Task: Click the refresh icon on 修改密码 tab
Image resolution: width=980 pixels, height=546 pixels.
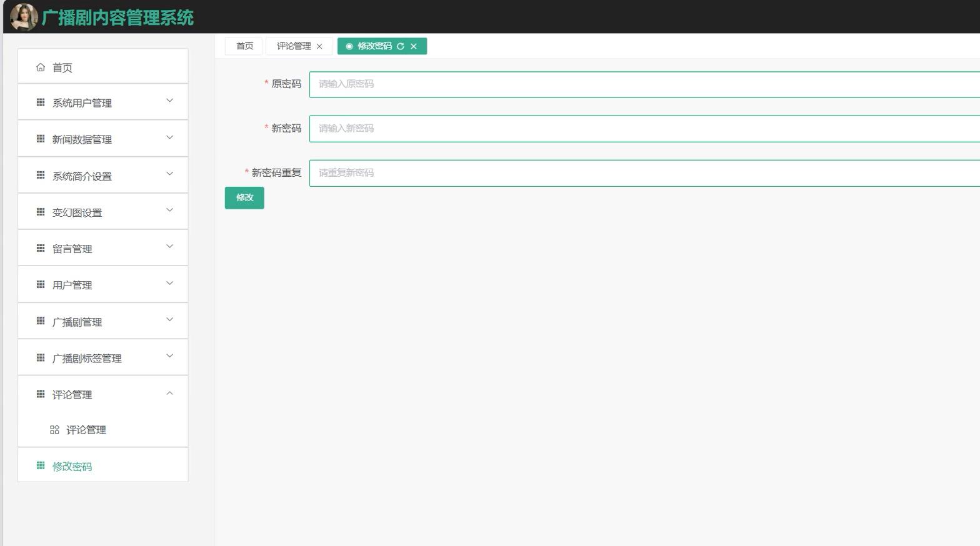Action: (x=400, y=46)
